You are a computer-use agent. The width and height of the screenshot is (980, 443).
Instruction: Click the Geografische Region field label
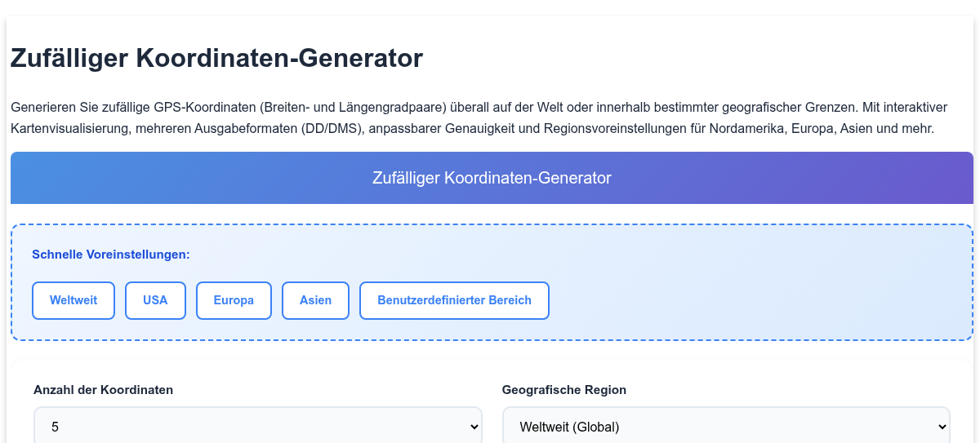pos(564,390)
